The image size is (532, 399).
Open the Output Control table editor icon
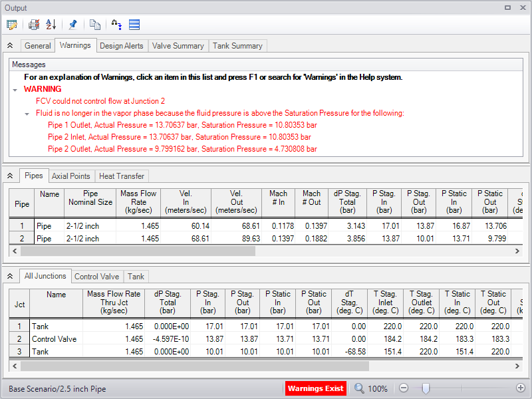11,25
